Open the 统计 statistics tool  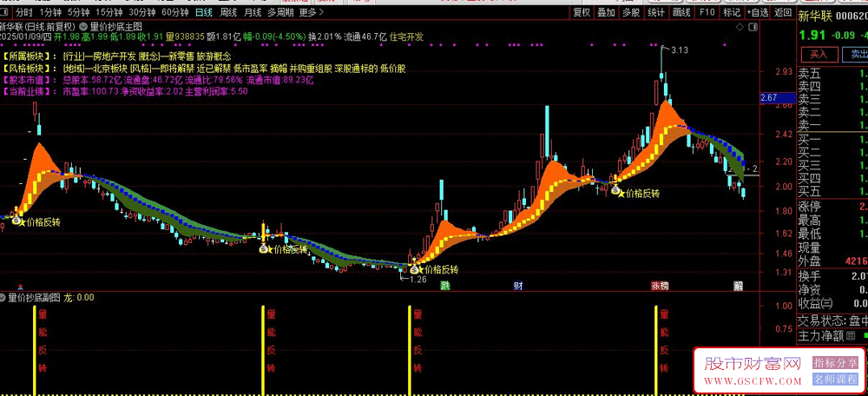(x=656, y=12)
